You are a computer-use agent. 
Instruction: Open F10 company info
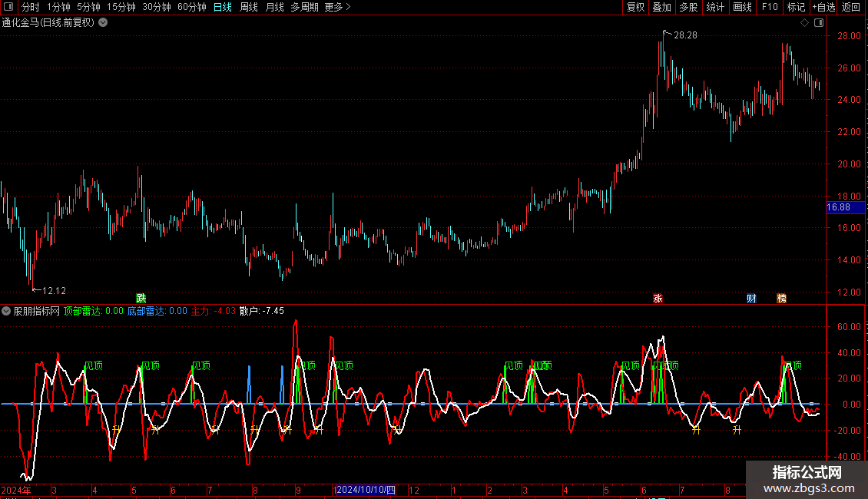pos(770,7)
